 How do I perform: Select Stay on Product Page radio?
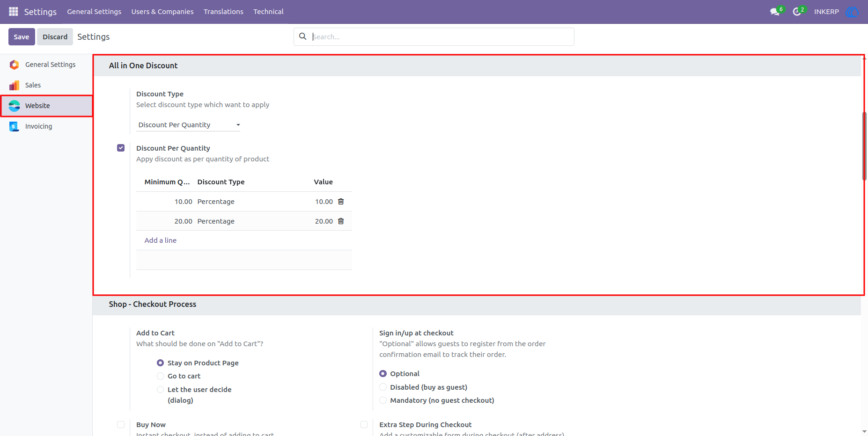(160, 363)
